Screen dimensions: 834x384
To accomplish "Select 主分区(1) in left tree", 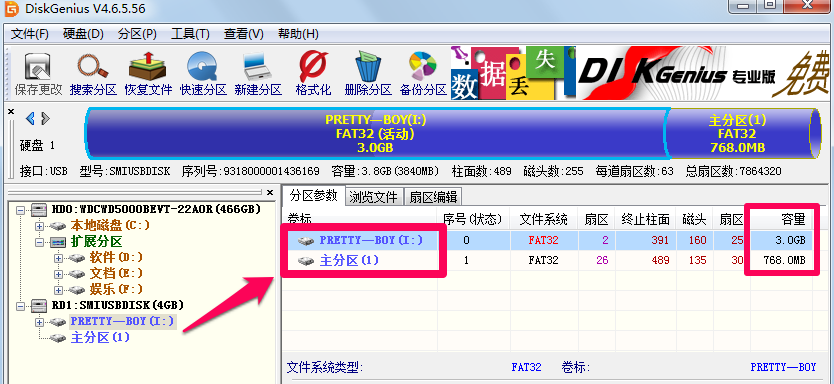I will pos(100,338).
